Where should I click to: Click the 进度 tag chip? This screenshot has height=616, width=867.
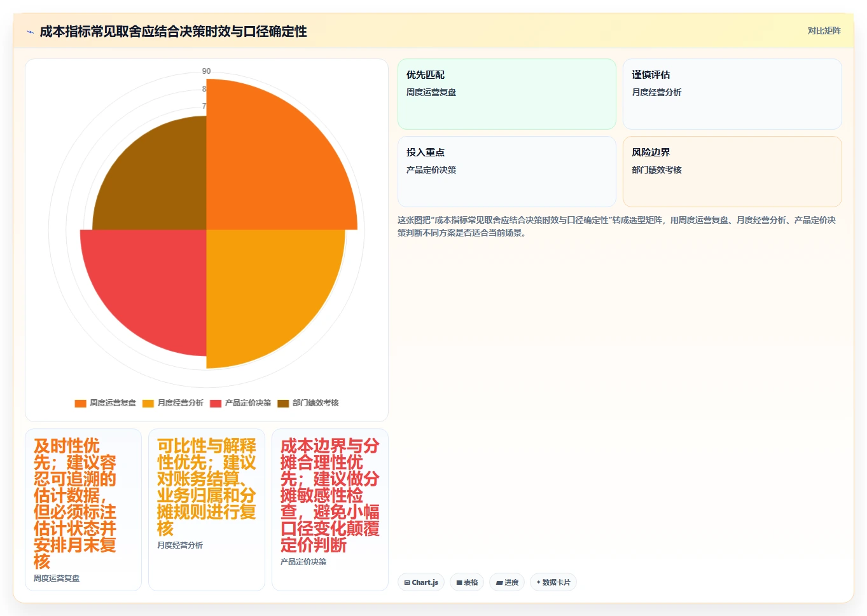tap(507, 582)
